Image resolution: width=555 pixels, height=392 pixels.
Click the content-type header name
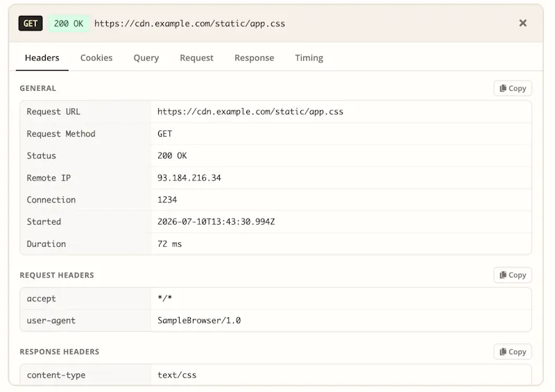coord(56,375)
